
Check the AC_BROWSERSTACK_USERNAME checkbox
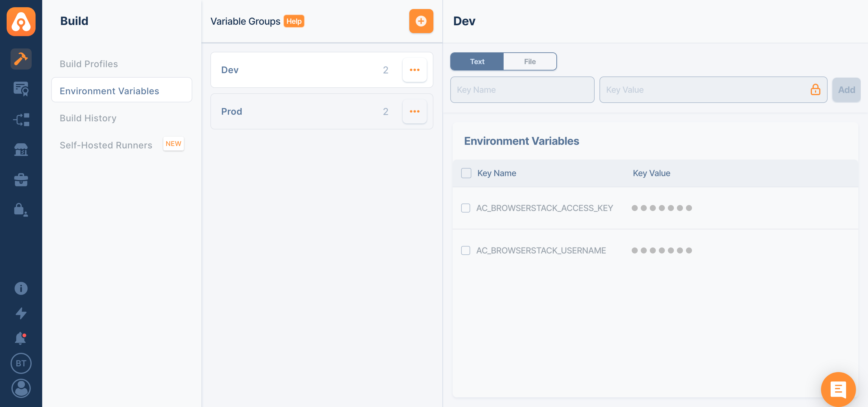click(x=465, y=250)
